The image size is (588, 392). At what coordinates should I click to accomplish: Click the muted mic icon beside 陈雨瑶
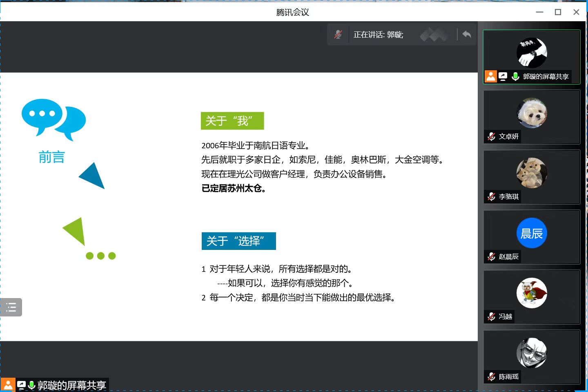click(492, 376)
